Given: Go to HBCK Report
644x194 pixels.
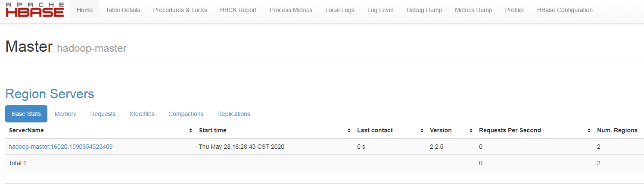Looking at the screenshot, I should click(x=238, y=10).
